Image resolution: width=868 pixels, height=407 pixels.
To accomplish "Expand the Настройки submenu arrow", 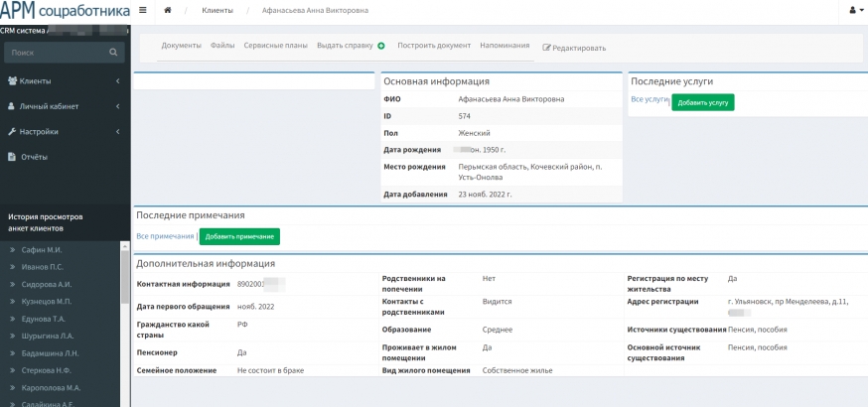I will (118, 132).
